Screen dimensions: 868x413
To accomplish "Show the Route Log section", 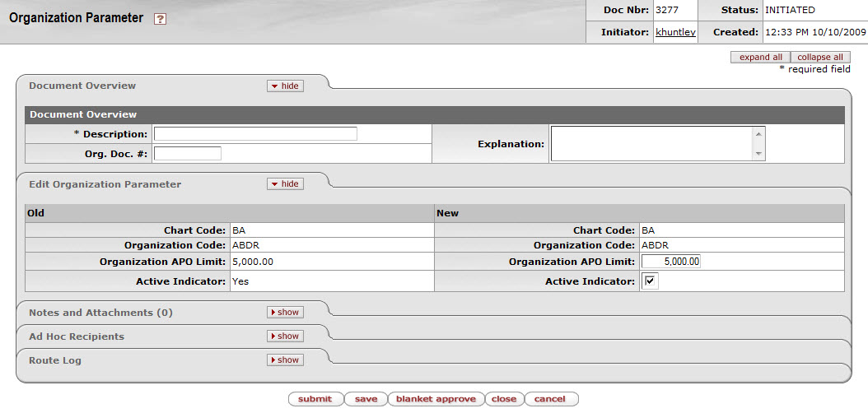I will click(285, 360).
